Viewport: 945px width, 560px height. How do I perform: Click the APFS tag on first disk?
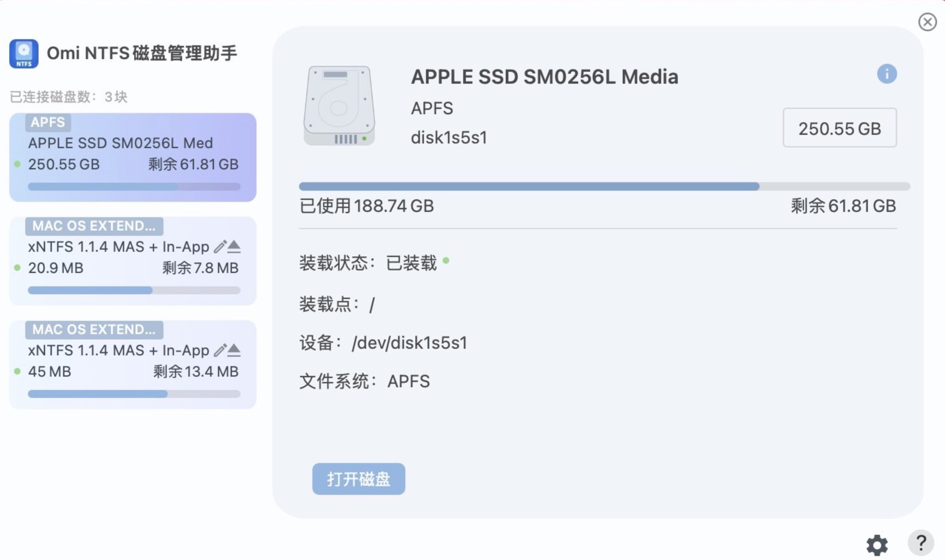coord(48,122)
